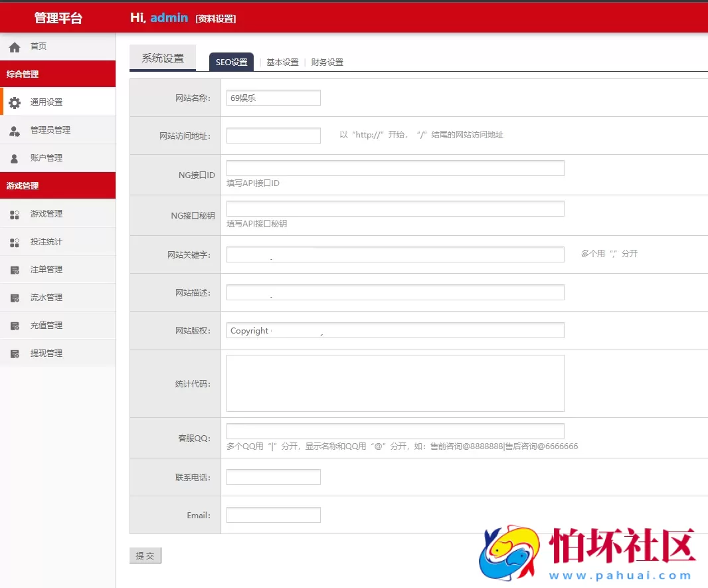Click inside the 网站名称 input field
The width and height of the screenshot is (708, 588).
coord(273,97)
